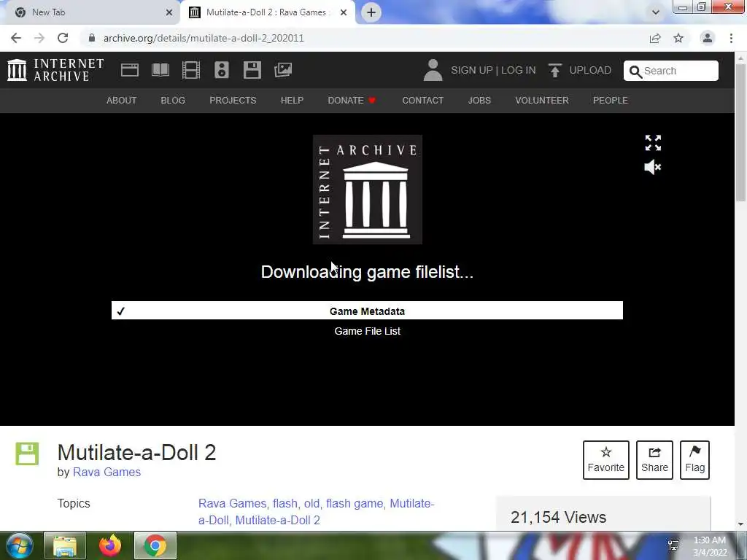Screen dimensions: 747x560
Task: Close the Mutilate-a-Doll 2 tab
Action: pyautogui.click(x=344, y=12)
